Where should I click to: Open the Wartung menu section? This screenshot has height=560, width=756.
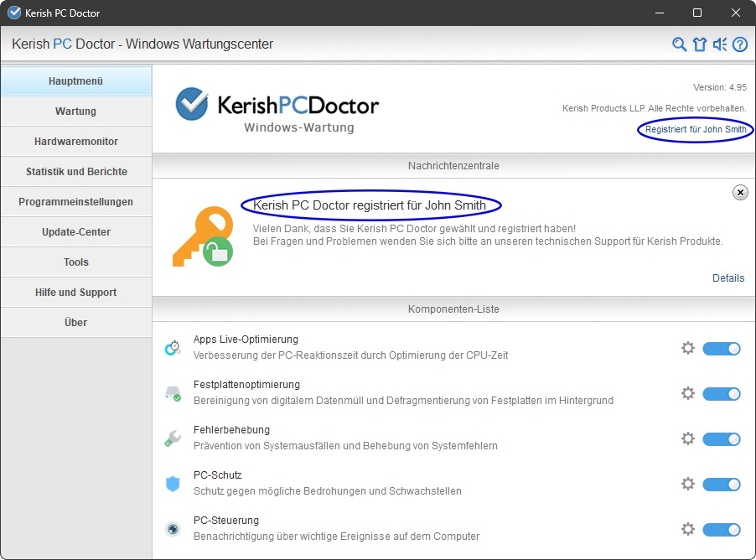tap(75, 111)
